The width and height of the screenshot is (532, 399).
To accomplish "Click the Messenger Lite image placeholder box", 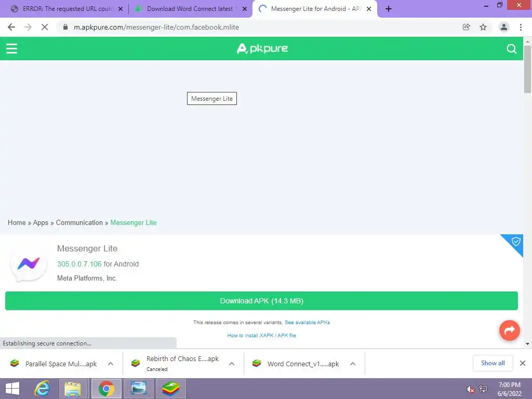I will click(x=212, y=98).
